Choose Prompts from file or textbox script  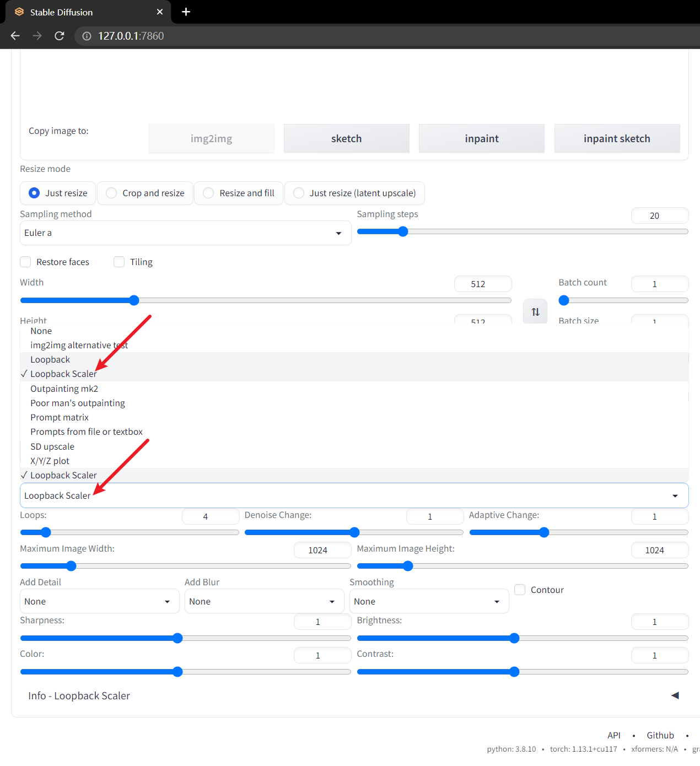pyautogui.click(x=354, y=431)
